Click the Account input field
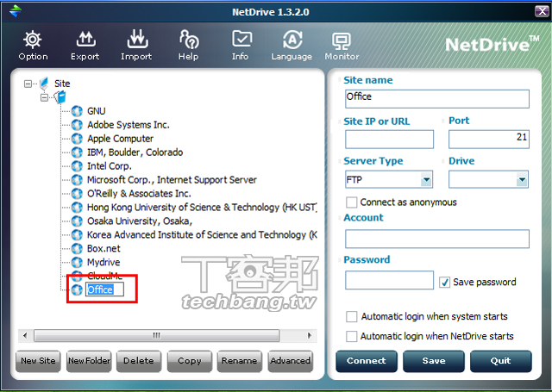This screenshot has width=552, height=392. pos(437,239)
